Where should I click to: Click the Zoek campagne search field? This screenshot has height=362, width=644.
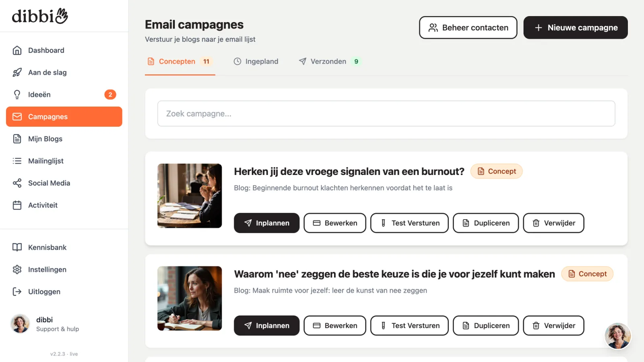coord(386,113)
